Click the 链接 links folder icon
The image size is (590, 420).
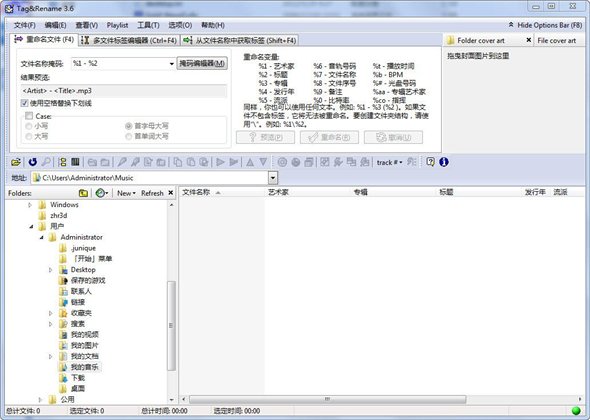click(x=63, y=302)
